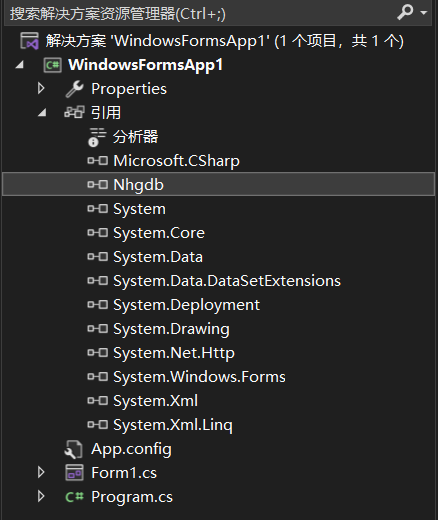Click the System.Data.DataSetExtensions reference icon
Screen dimensions: 438x520
point(98,281)
